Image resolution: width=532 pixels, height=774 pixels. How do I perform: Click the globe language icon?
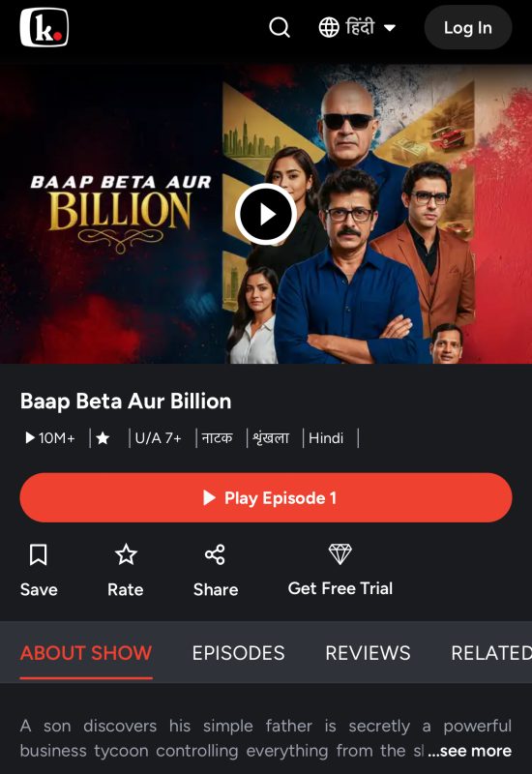[x=329, y=28]
